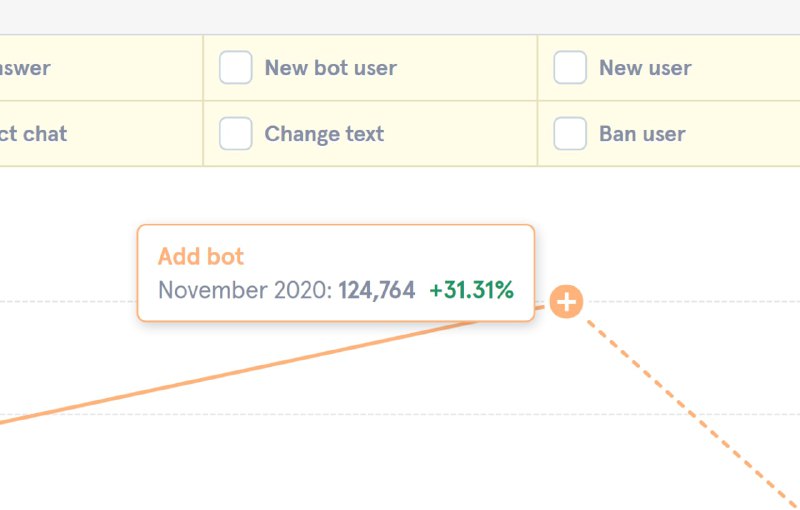Click the orange plus marker on the chart
The width and height of the screenshot is (800, 510).
(x=566, y=301)
